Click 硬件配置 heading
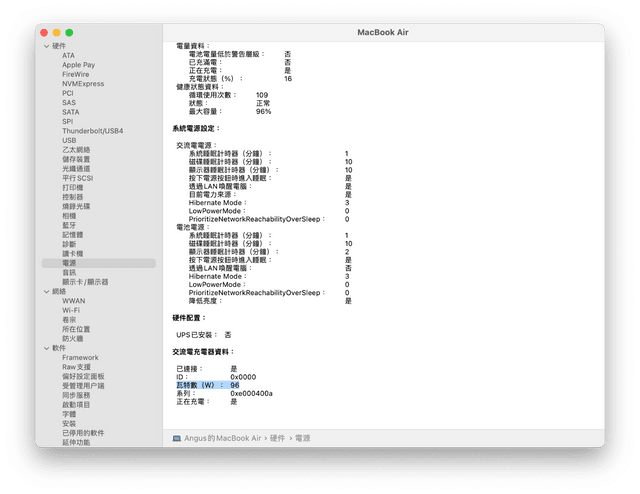Image resolution: width=640 pixels, height=494 pixels. [189, 318]
